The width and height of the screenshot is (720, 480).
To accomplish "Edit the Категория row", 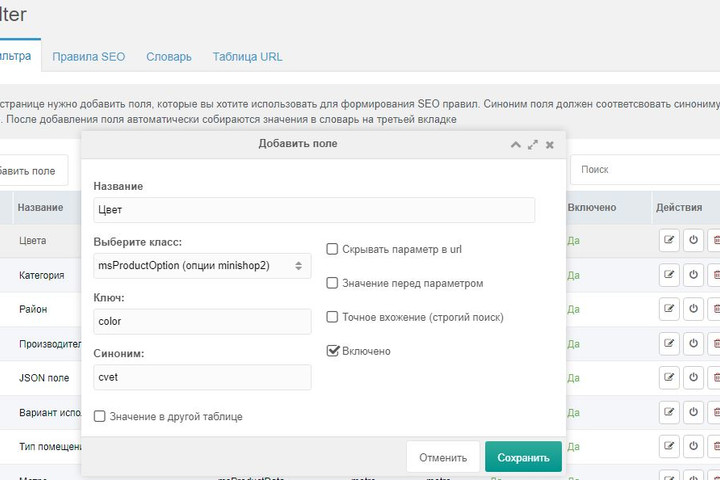I will pos(669,275).
